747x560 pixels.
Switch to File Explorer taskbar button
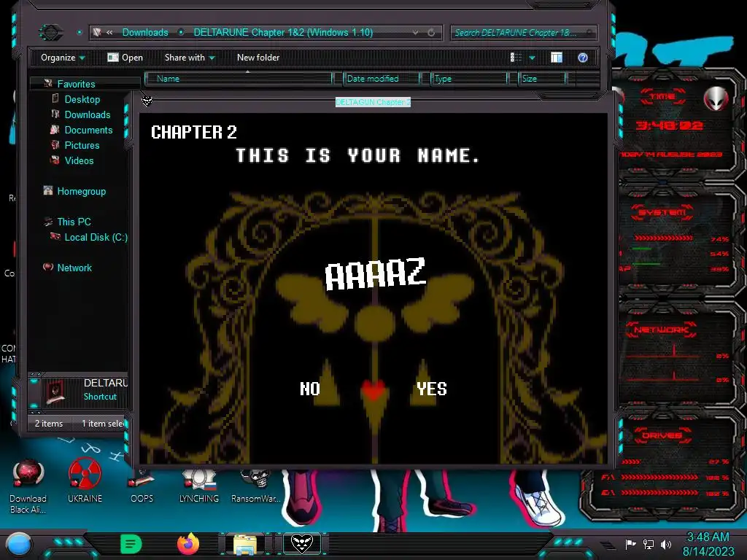pyautogui.click(x=245, y=544)
